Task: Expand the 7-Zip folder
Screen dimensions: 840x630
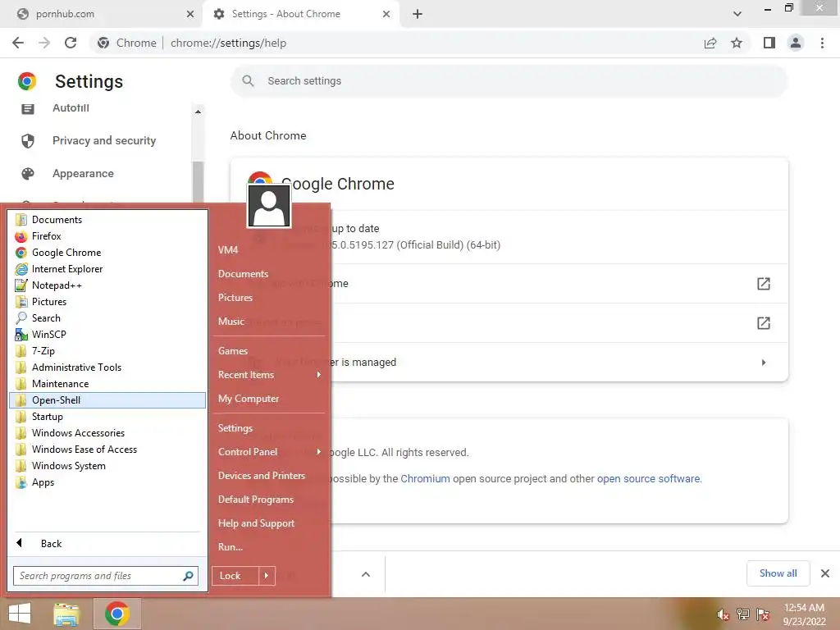Action: click(x=107, y=351)
